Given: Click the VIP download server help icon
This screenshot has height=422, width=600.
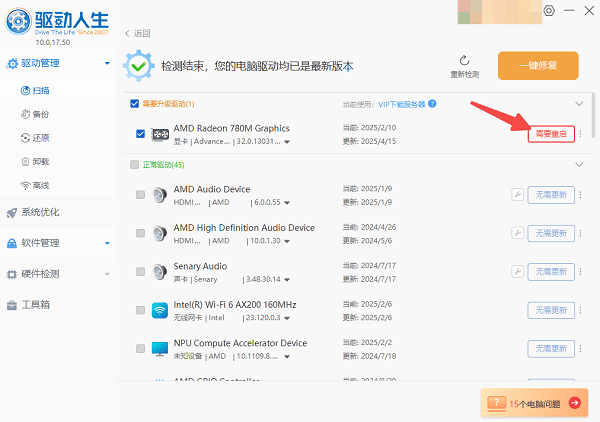Looking at the screenshot, I should click(x=432, y=104).
